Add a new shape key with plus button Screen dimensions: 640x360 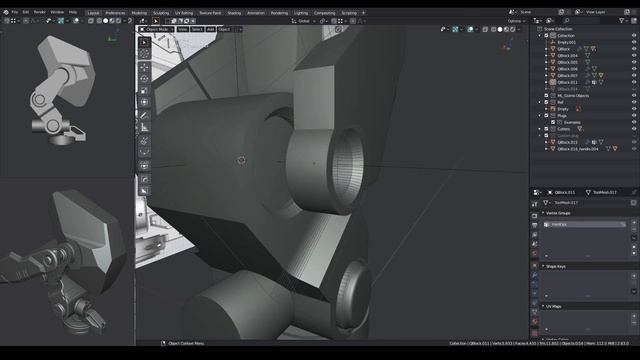click(x=634, y=276)
